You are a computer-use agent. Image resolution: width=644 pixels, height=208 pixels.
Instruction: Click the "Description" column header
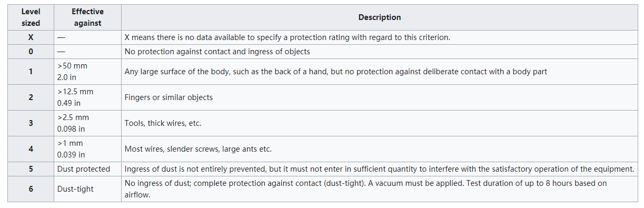380,17
